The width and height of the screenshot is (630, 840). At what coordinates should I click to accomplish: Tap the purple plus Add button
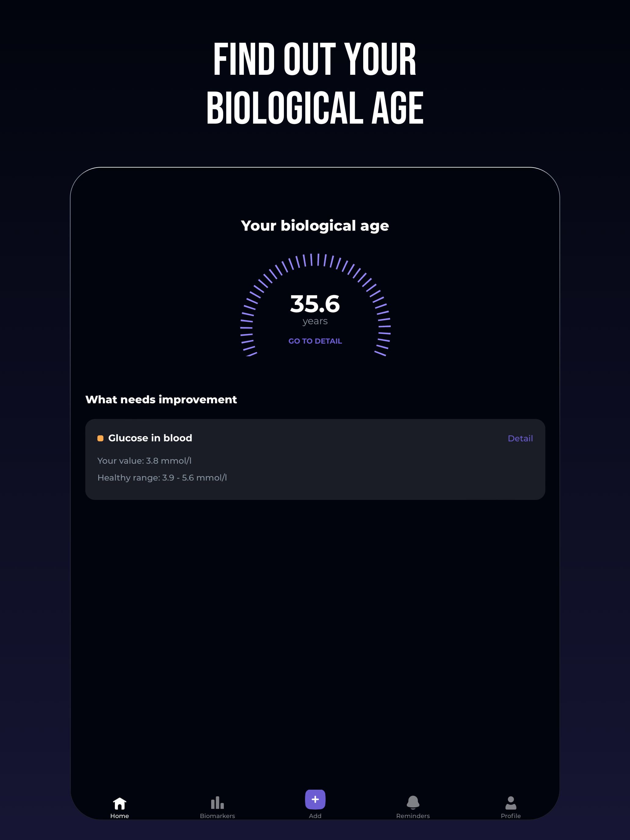(315, 799)
